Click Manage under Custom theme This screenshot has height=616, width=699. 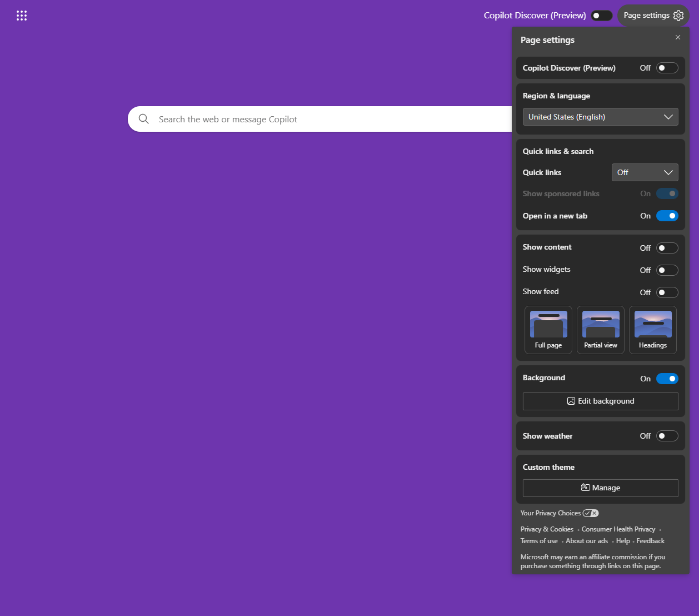pyautogui.click(x=600, y=488)
